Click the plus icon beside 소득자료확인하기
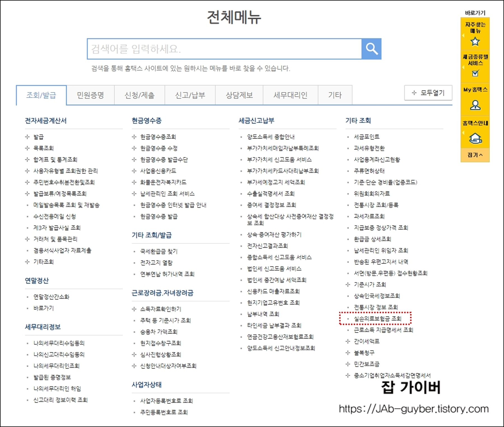Screen dimensions: 504x427 tap(134, 309)
